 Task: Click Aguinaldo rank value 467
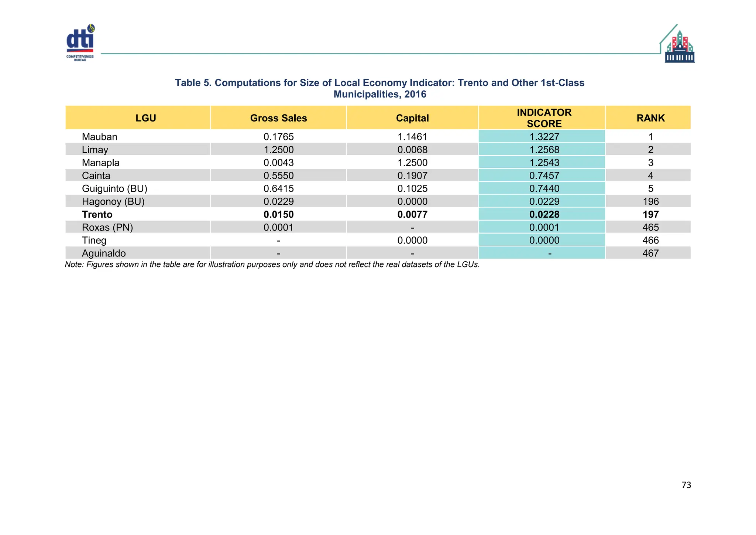[x=650, y=253]
